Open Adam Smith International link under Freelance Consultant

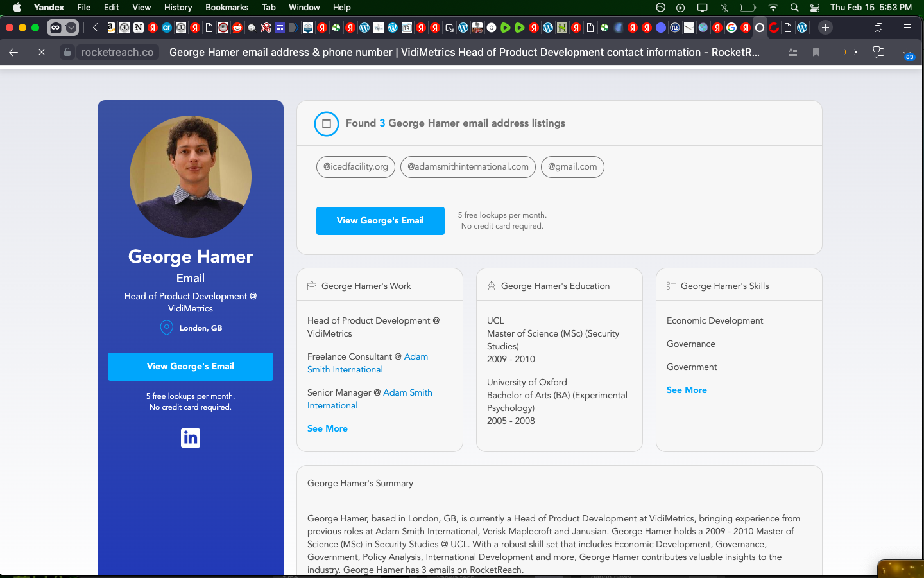click(368, 363)
